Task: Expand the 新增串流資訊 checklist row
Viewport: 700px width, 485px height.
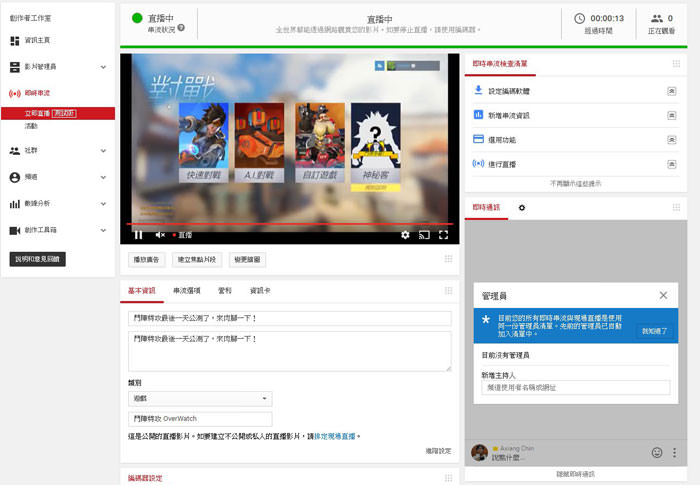Action: click(x=671, y=116)
